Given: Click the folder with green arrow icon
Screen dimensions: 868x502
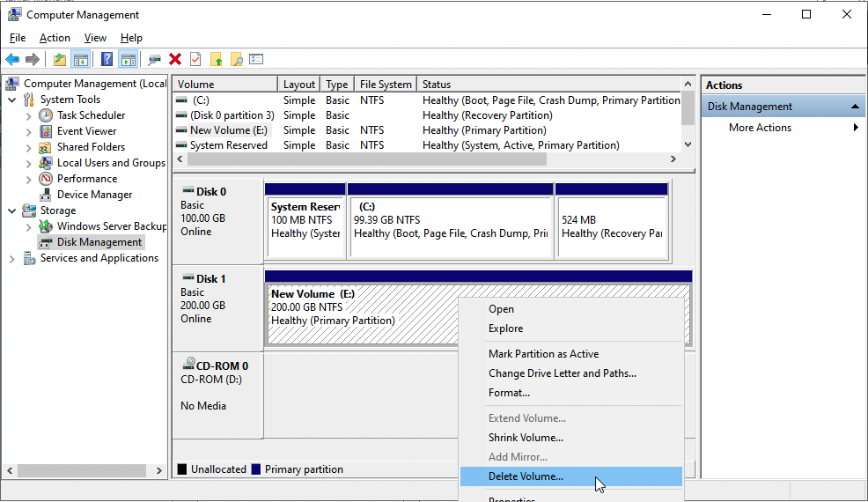Looking at the screenshot, I should coord(216,59).
